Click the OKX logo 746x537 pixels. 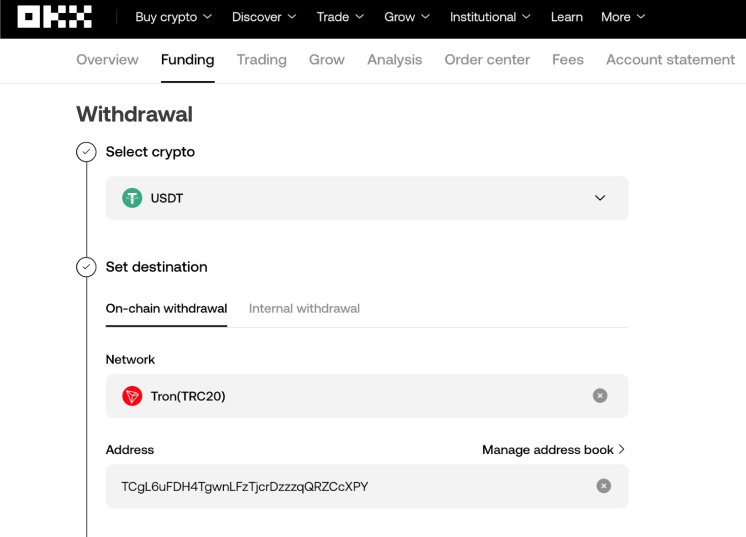pos(55,17)
